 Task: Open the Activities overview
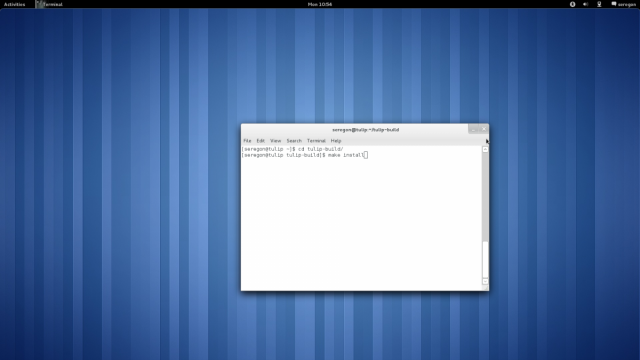coord(14,4)
